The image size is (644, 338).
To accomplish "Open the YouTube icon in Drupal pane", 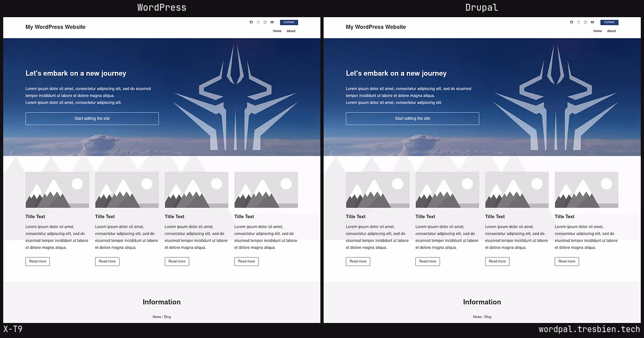I will [592, 22].
